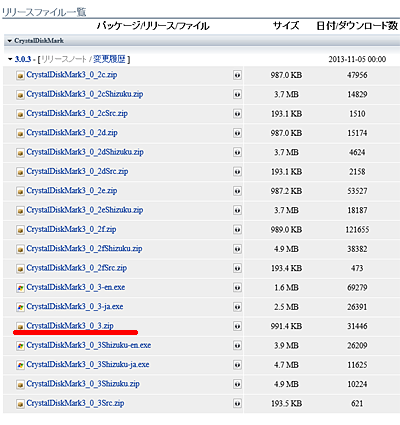This screenshot has width=400, height=425.
Task: Click info icon for CrystalDiskMark3_0_2cShizuku.zip
Action: coord(237,95)
